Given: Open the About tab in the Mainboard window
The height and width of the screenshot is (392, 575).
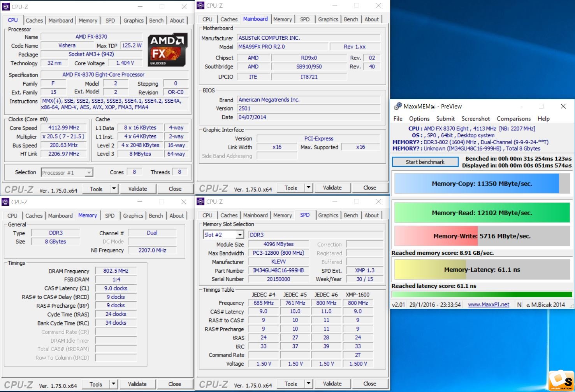Looking at the screenshot, I should click(372, 19).
